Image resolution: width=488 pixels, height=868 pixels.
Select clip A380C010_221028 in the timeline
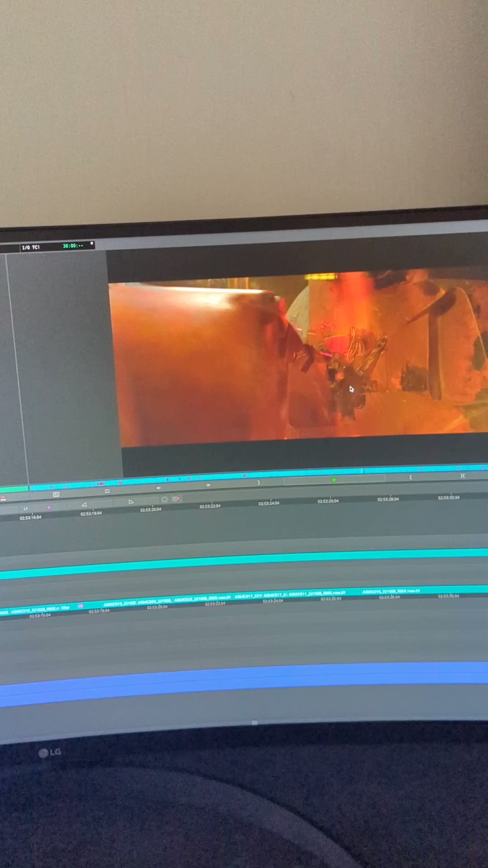(x=119, y=604)
